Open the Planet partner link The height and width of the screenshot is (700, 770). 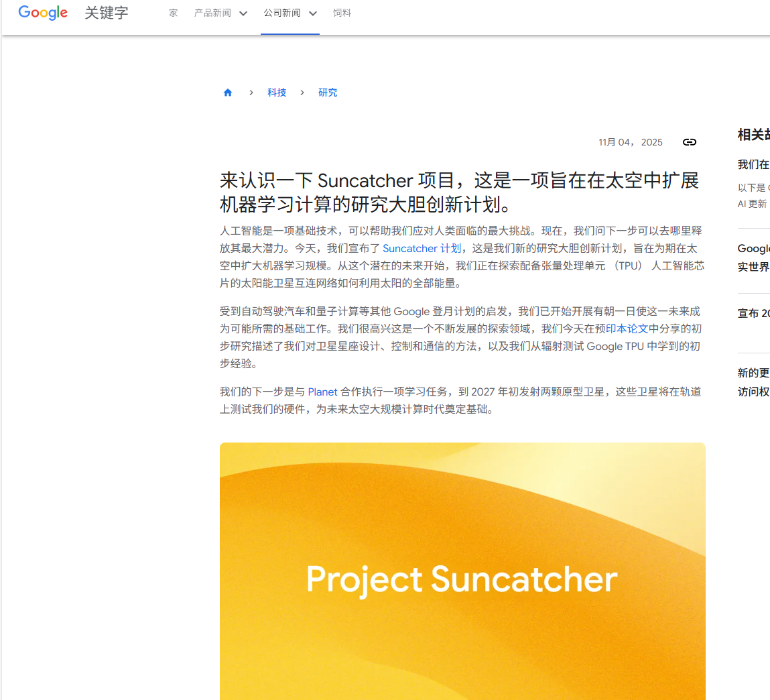pyautogui.click(x=322, y=392)
